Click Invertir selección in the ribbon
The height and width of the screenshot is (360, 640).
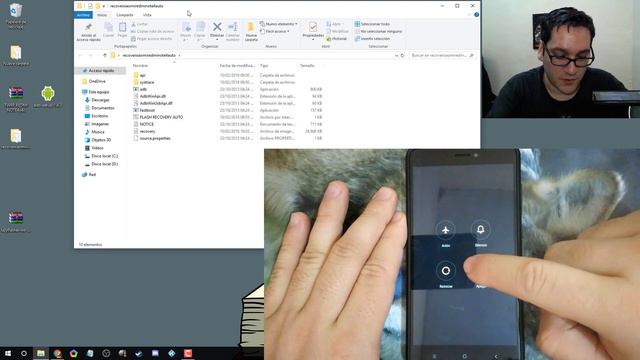point(372,39)
